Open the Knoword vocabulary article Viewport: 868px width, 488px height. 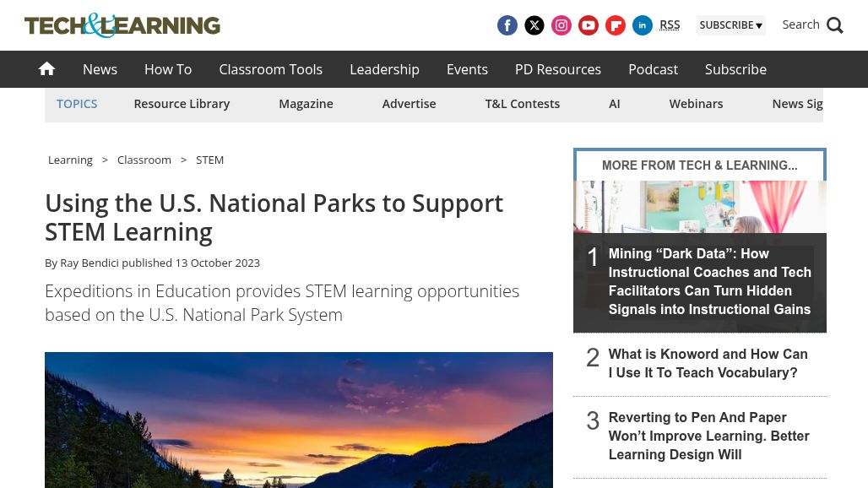(708, 364)
